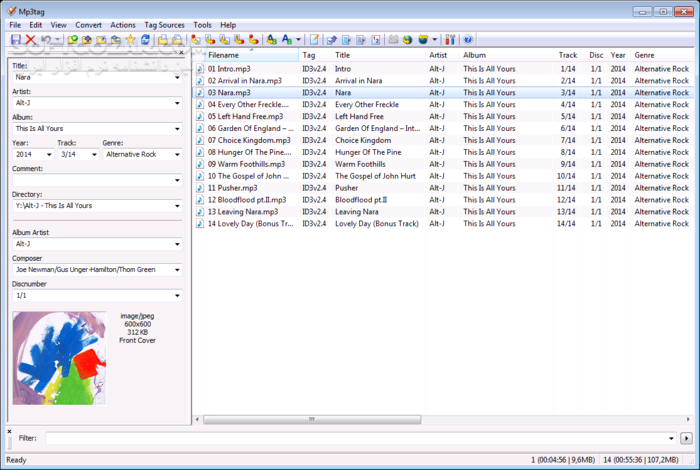Click the Save tag floppy disk icon

pyautogui.click(x=16, y=40)
